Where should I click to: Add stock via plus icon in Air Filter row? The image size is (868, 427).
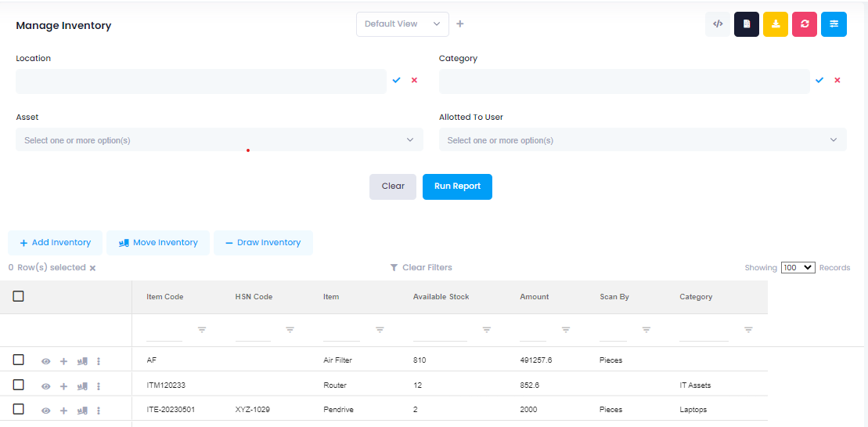63,361
